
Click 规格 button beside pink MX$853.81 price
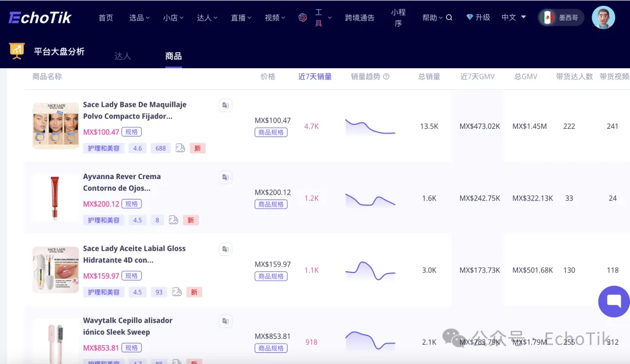(x=131, y=348)
